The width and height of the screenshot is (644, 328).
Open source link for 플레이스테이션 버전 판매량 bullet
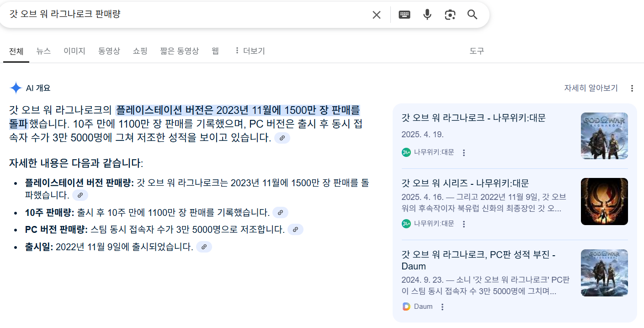coord(80,195)
